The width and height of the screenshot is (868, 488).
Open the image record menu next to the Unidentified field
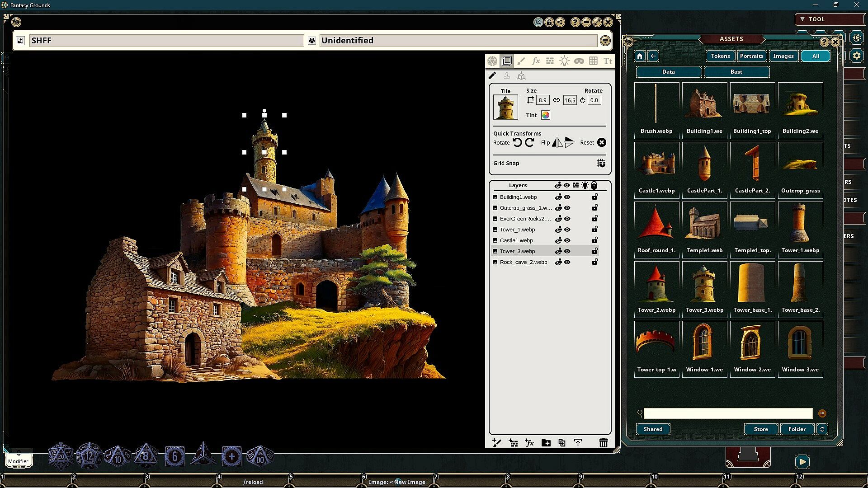tap(605, 41)
